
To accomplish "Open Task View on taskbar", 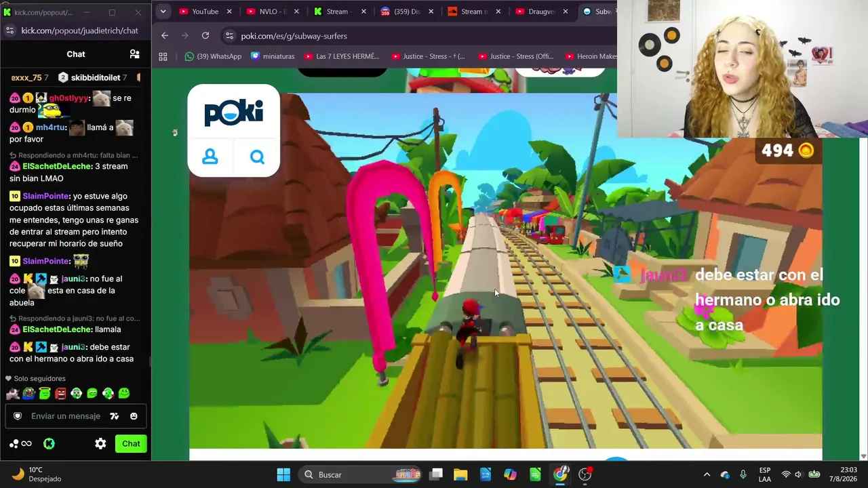I will click(x=436, y=474).
